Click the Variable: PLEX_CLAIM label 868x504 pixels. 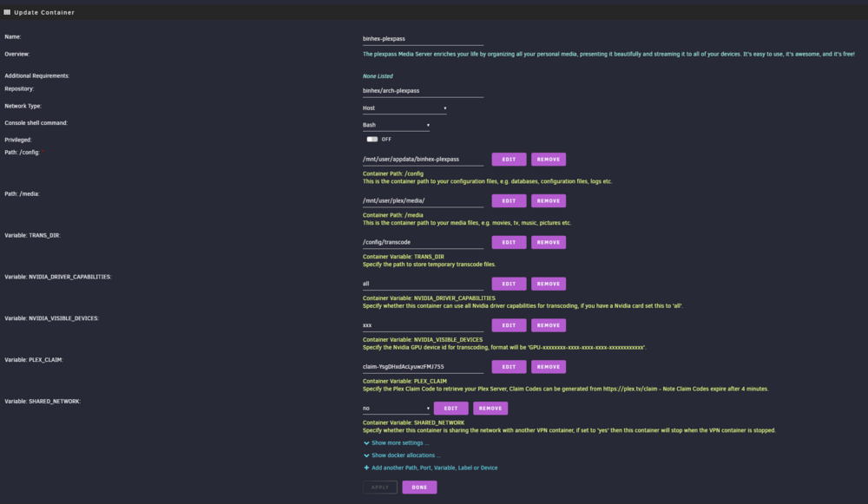tap(34, 360)
